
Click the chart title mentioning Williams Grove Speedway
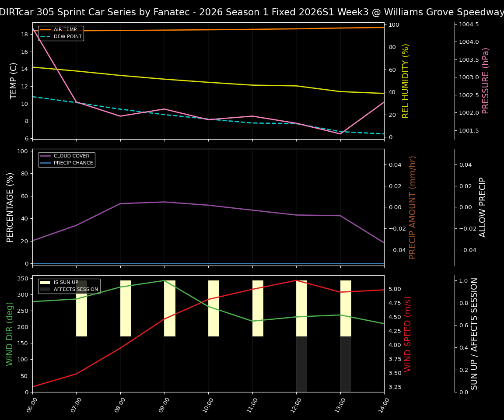252,12
